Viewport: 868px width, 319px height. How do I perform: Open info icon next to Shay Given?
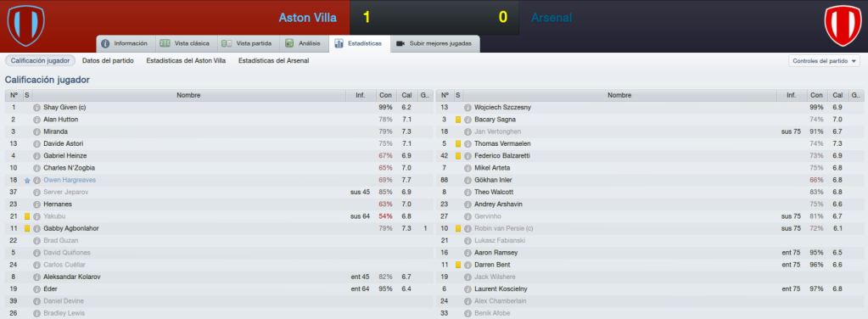(x=36, y=108)
